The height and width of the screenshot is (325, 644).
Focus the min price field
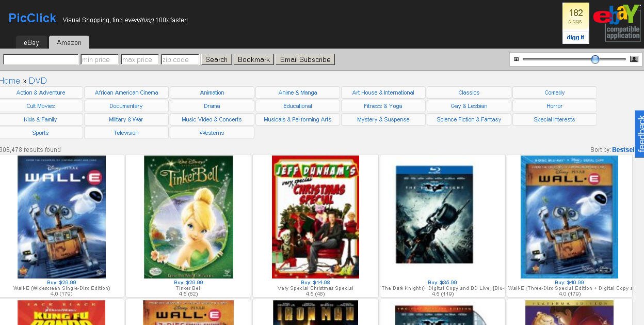point(100,59)
